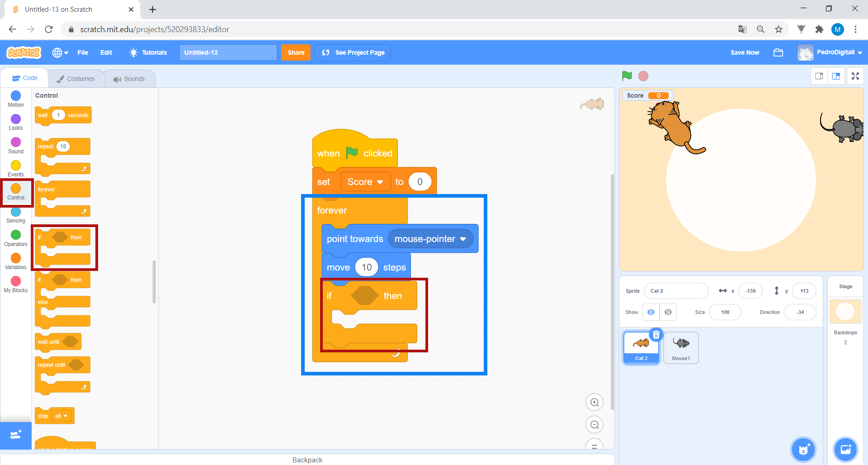Click the Score variable monitor on stage
The width and height of the screenshot is (868, 465).
click(647, 95)
